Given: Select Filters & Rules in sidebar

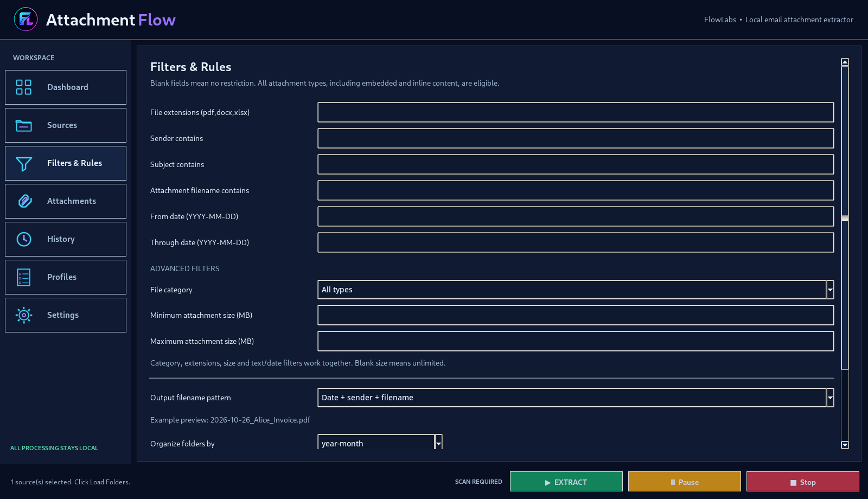Looking at the screenshot, I should click(x=66, y=163).
